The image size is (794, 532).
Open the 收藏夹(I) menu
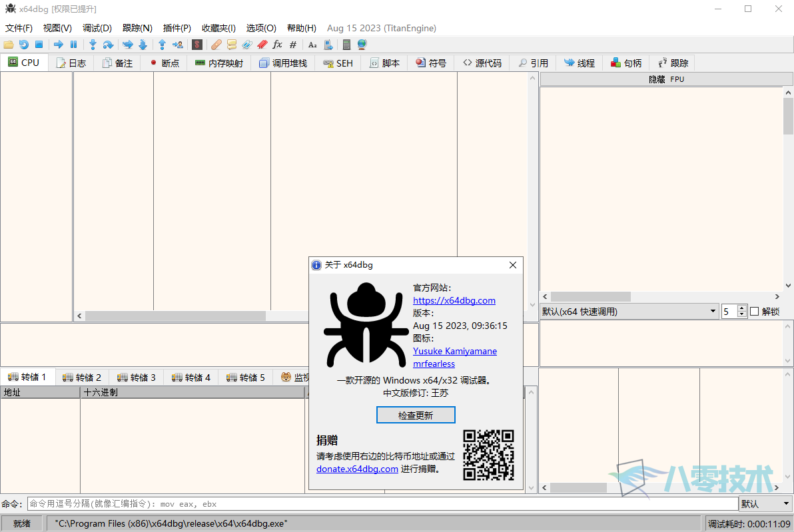pos(218,28)
